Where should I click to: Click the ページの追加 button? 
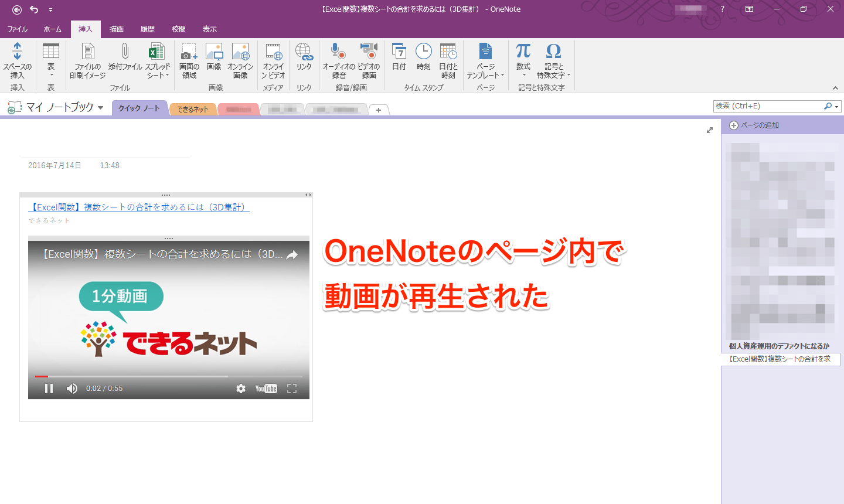pyautogui.click(x=754, y=125)
